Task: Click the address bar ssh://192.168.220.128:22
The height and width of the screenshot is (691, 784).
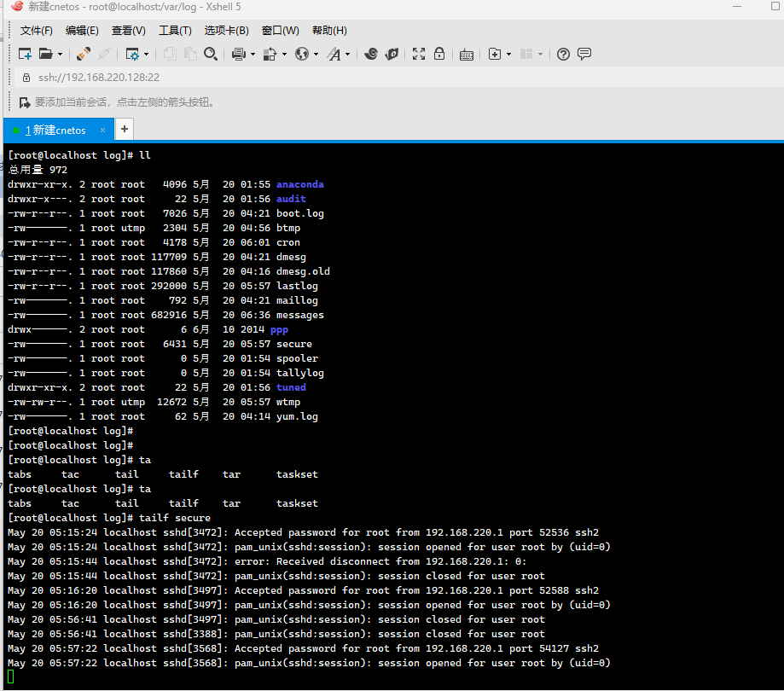Action: coord(99,78)
